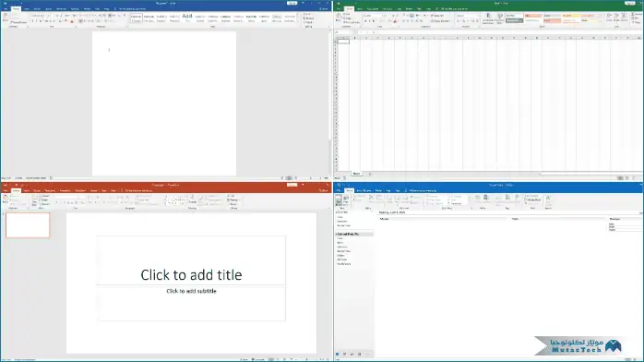Open Outlook Mail from bottom navigation bar
The height and width of the screenshot is (362, 644).
337,355
